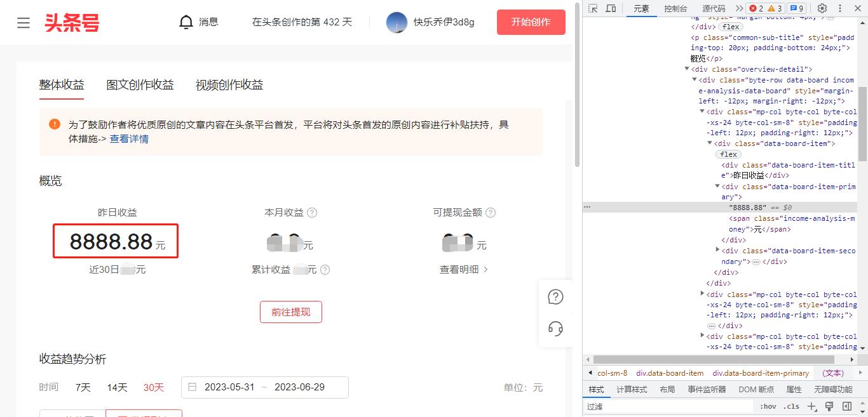This screenshot has width=868, height=417.
Task: Toggle the :hov pseudo-class panel
Action: [768, 406]
